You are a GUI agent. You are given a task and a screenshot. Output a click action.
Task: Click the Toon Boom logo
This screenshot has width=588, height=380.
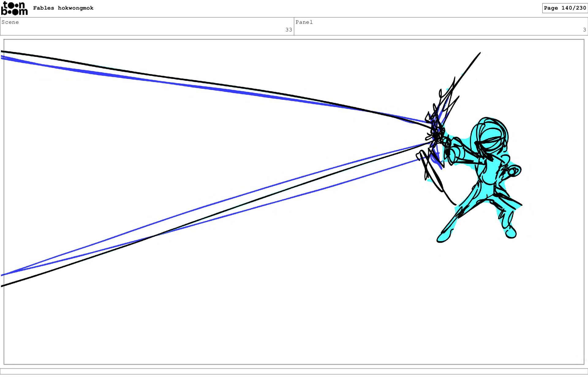14,8
